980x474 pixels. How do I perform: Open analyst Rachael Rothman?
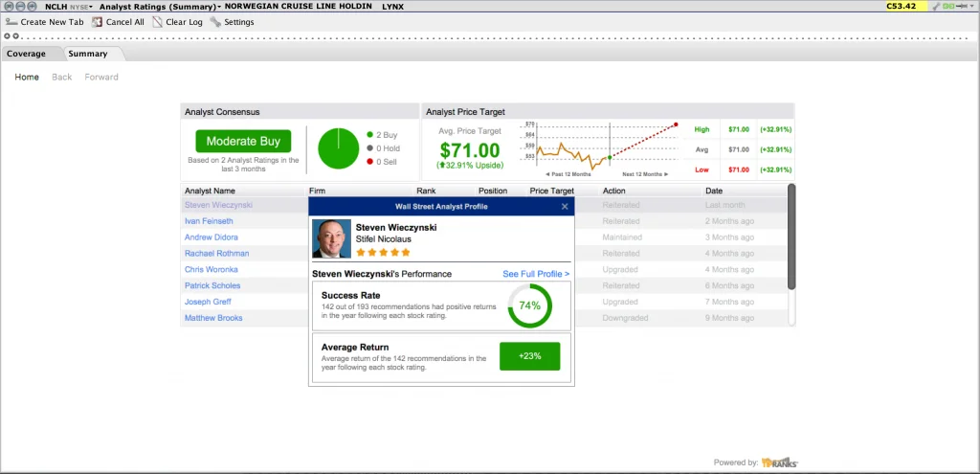(x=217, y=253)
